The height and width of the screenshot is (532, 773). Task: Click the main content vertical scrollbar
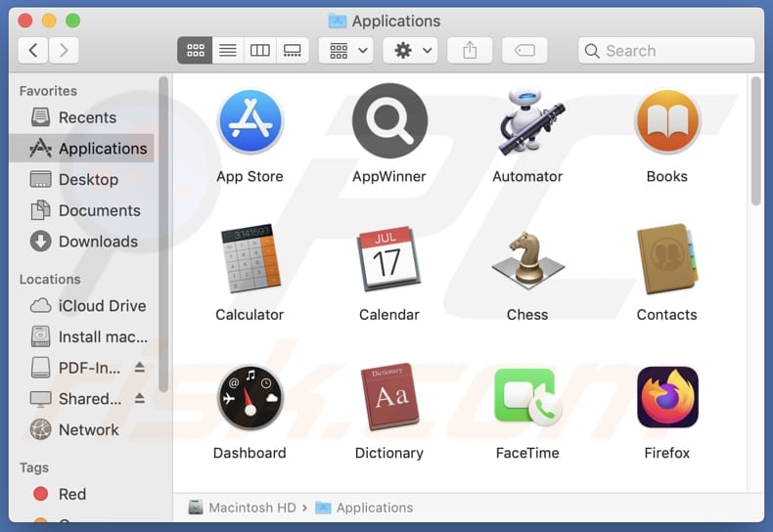tap(755, 142)
